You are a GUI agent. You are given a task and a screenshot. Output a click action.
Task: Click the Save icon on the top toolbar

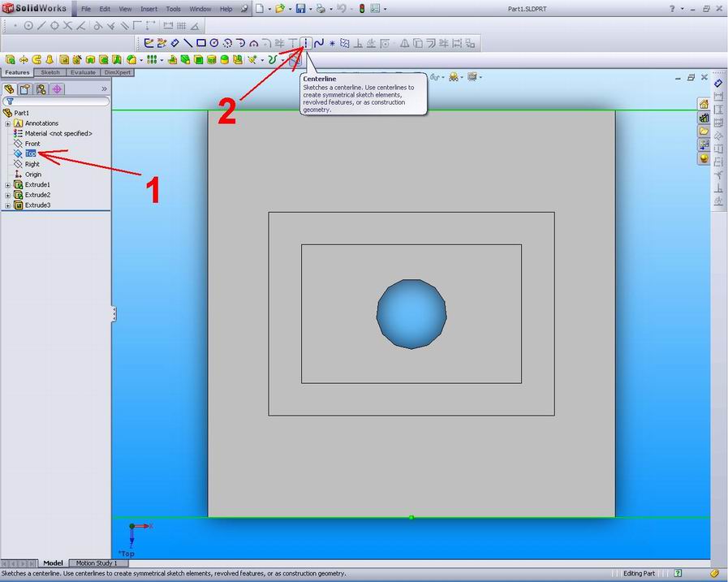[x=300, y=9]
